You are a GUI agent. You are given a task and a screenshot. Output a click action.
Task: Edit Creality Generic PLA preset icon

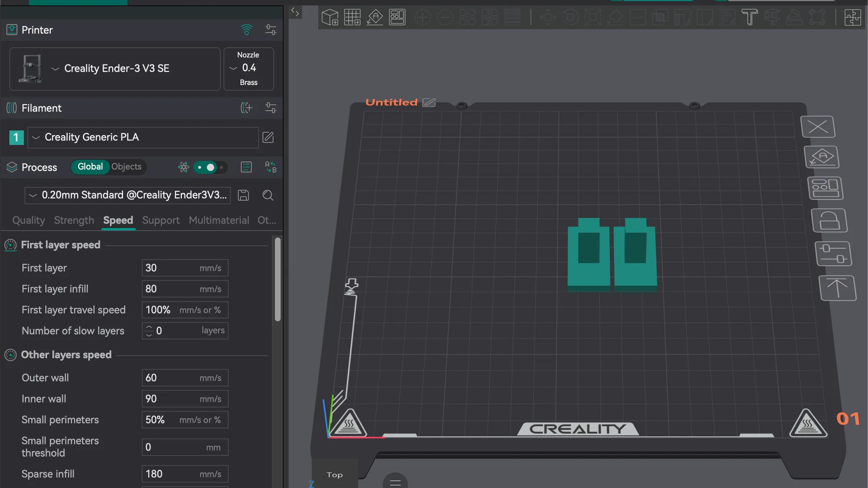[268, 138]
